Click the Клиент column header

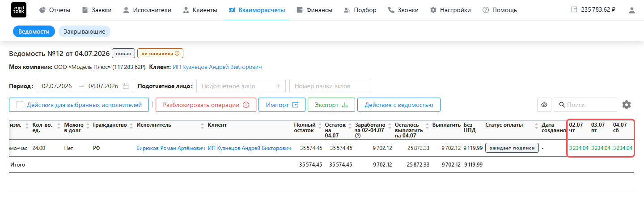tap(217, 125)
